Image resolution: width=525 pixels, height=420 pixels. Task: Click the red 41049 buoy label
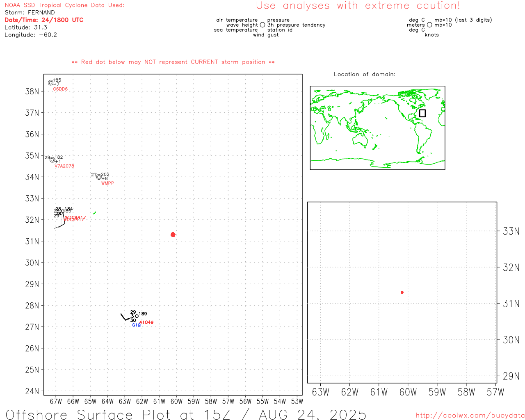tap(146, 322)
